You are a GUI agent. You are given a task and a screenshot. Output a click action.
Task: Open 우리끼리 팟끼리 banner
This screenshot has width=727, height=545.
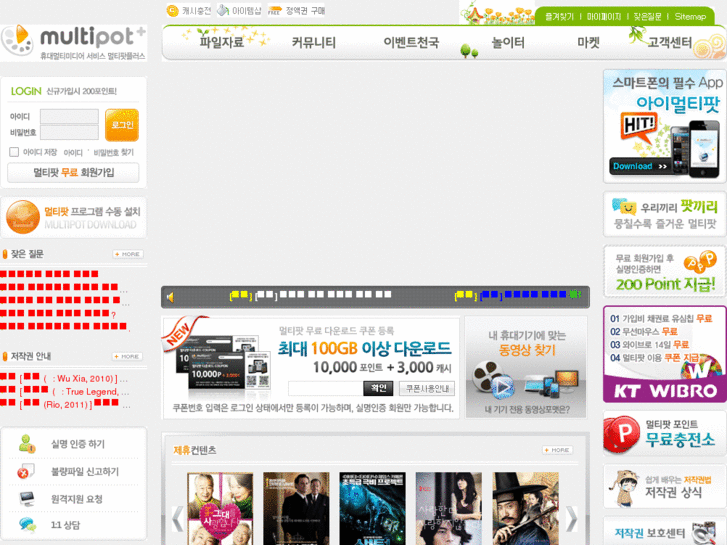pos(664,214)
